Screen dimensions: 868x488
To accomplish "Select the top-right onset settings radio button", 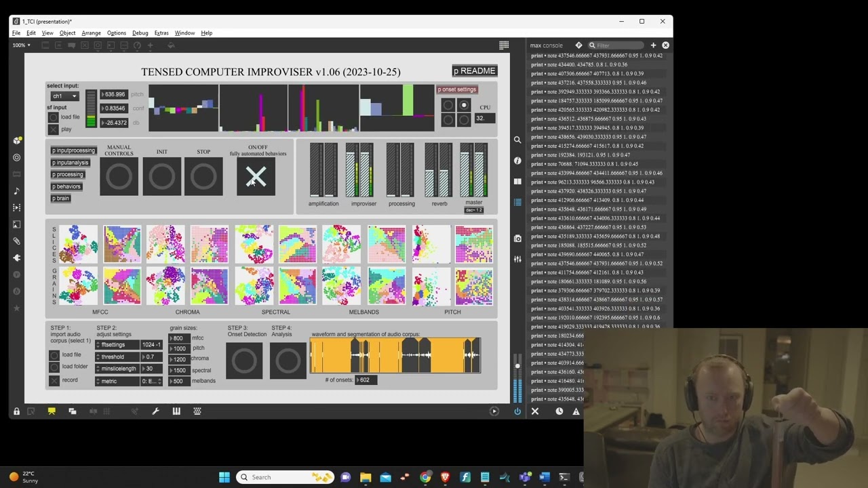I will tap(464, 105).
